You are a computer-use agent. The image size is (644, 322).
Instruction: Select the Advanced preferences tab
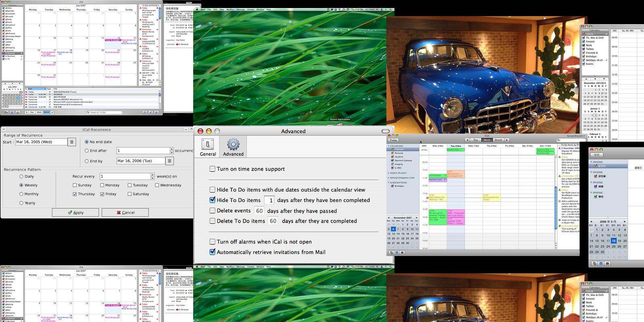[x=233, y=147]
